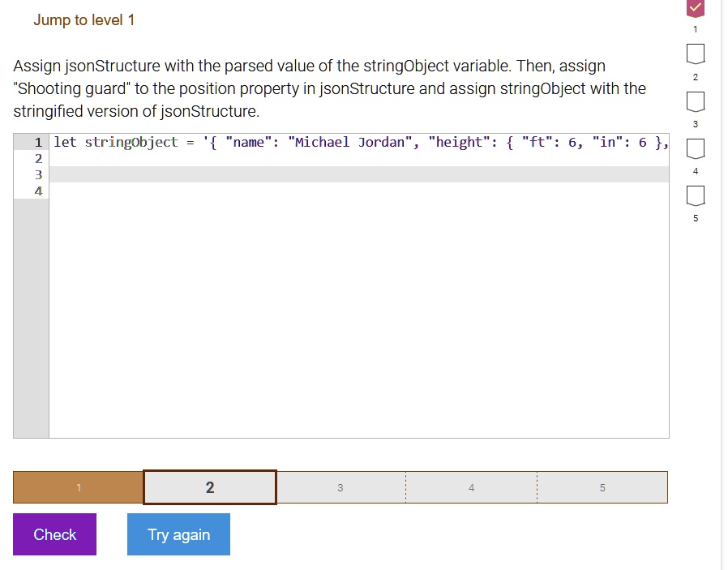Select level 4 in the progress bar

[x=471, y=487]
